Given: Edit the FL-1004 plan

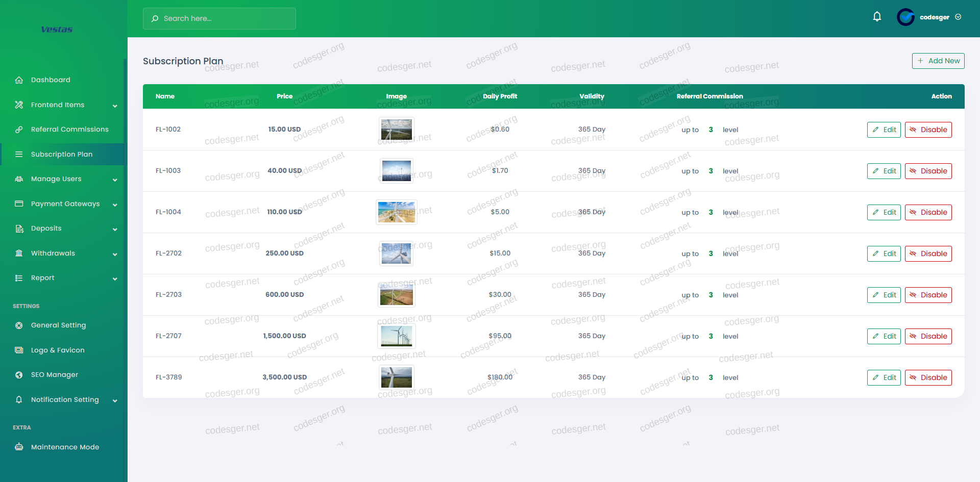Looking at the screenshot, I should coord(884,212).
